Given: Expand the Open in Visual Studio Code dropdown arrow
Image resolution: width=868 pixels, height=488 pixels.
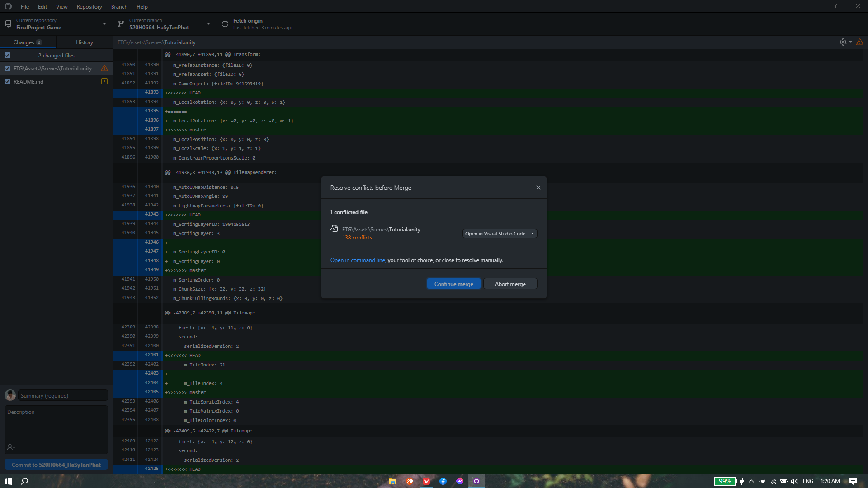Looking at the screenshot, I should pos(533,233).
